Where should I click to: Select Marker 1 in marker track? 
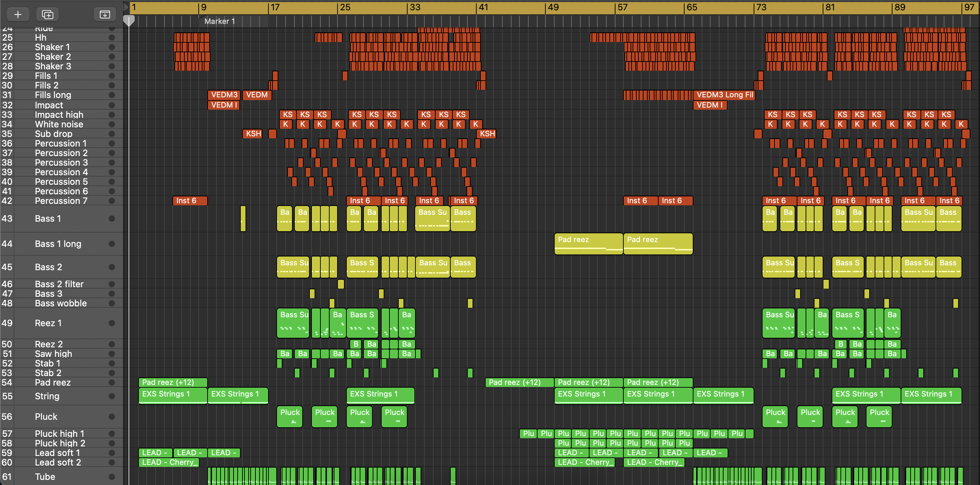[x=220, y=21]
